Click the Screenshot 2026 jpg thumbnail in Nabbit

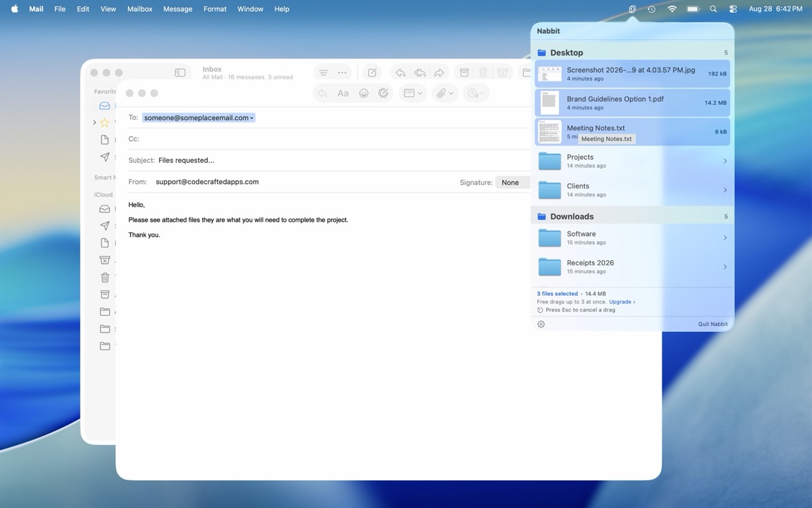549,74
